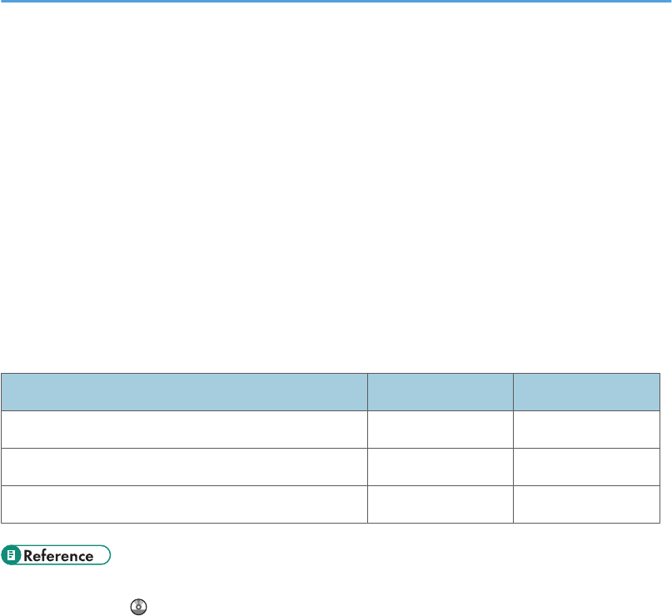Click the CD-ROM disc icon

(x=138, y=607)
